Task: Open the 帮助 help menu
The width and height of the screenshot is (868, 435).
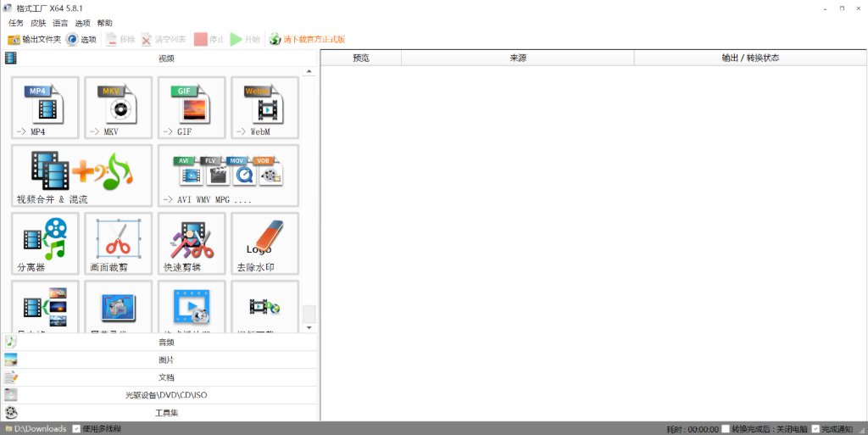Action: click(x=104, y=23)
